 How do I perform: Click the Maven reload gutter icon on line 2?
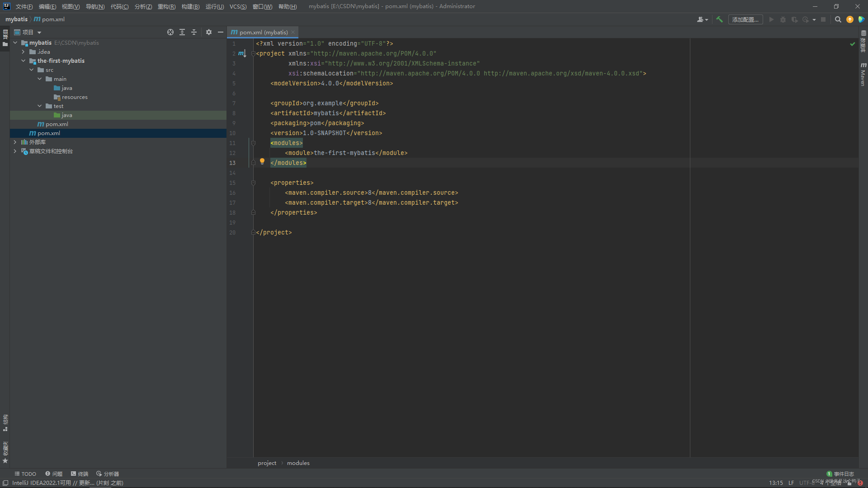click(x=242, y=54)
